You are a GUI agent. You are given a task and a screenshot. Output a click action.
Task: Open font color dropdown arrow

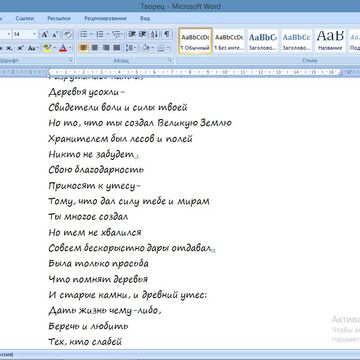(x=70, y=48)
